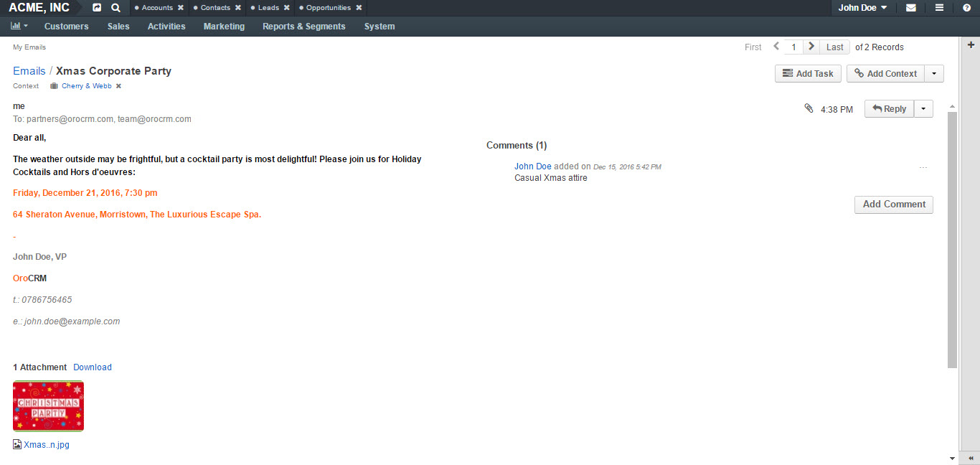Click the paperclip attachment icon
Image resolution: width=980 pixels, height=465 pixels.
pyautogui.click(x=809, y=108)
